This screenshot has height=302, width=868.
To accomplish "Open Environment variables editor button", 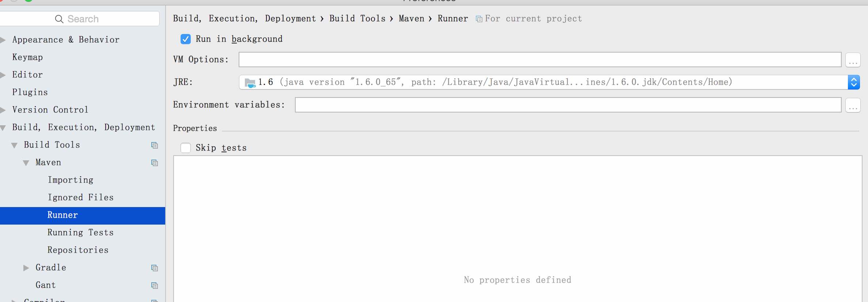I will (x=853, y=105).
